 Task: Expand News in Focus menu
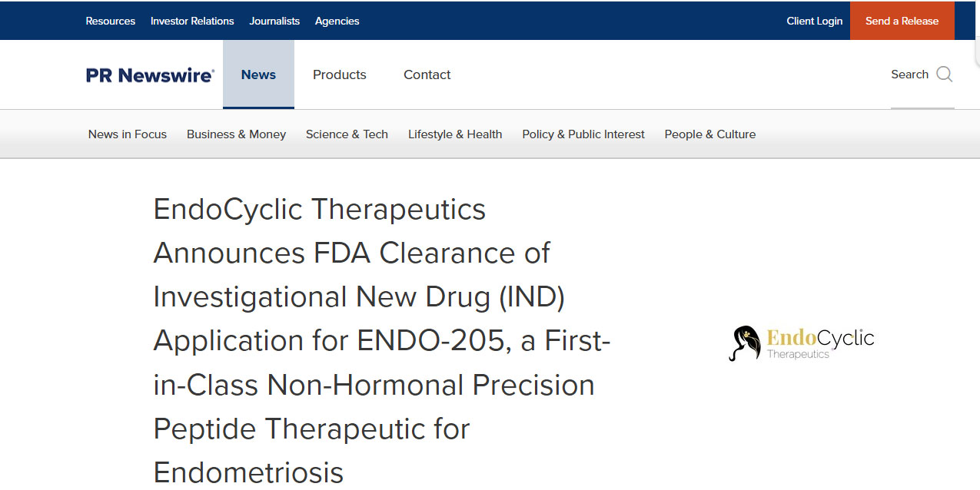pyautogui.click(x=128, y=134)
